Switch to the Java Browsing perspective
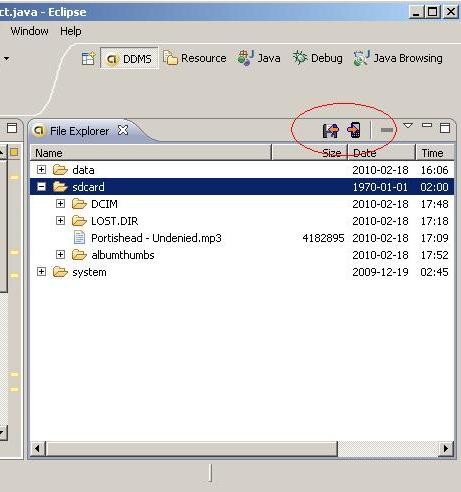 coord(398,58)
